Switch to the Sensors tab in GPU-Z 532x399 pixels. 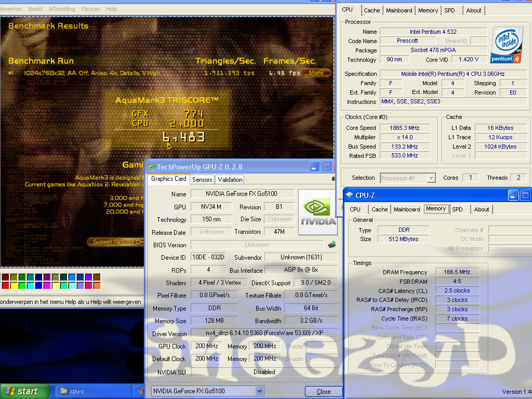(202, 179)
